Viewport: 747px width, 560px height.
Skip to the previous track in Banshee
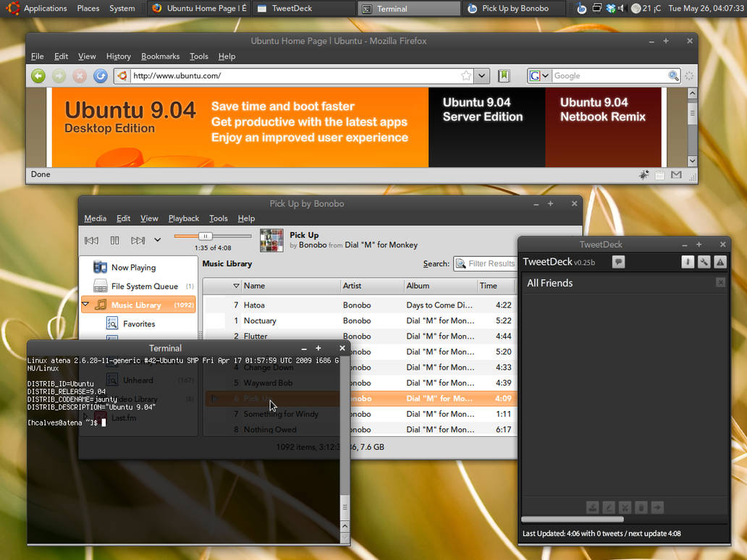coord(91,240)
